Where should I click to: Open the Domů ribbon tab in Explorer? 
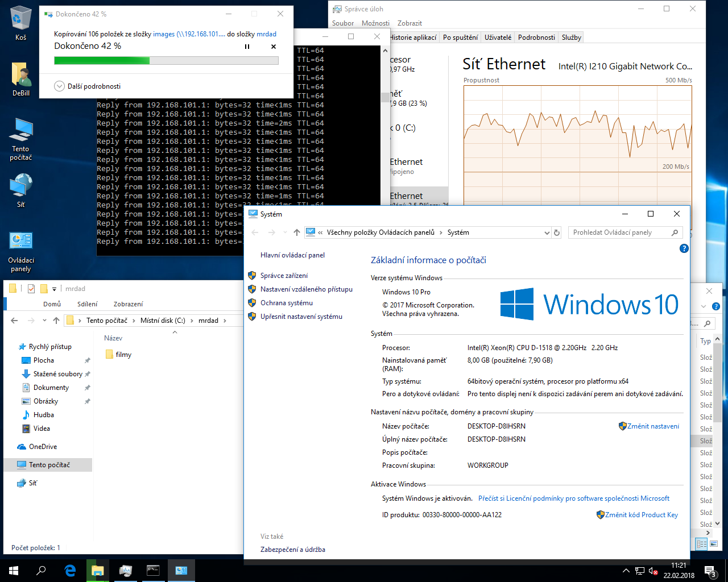pyautogui.click(x=52, y=304)
